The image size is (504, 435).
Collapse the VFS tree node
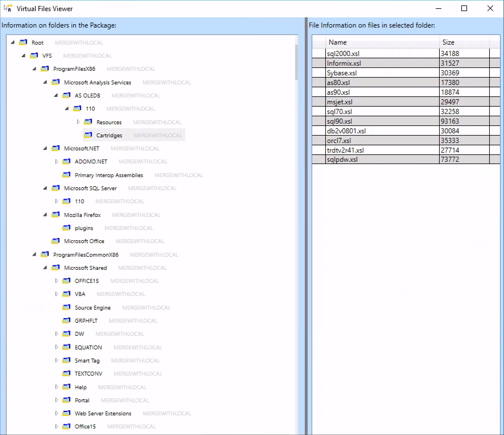(23, 55)
